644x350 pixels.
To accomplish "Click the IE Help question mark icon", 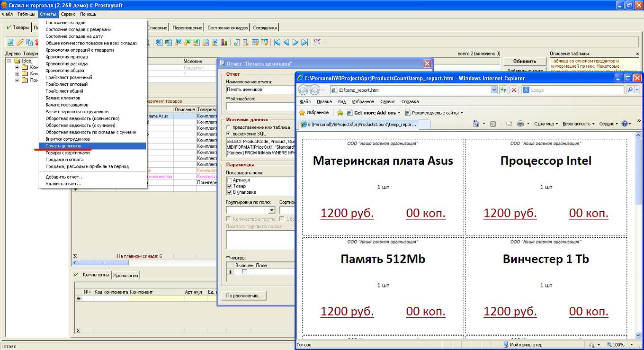I will [x=625, y=124].
